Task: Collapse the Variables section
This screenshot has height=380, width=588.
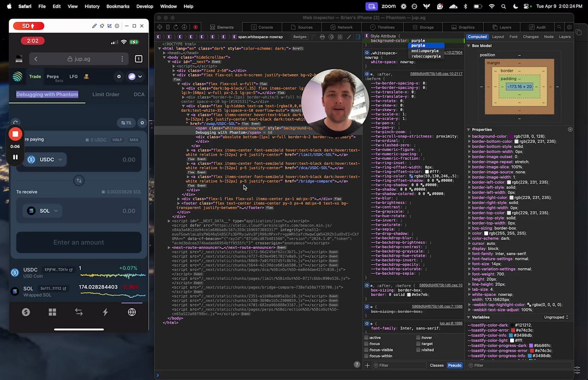Action: [469, 317]
